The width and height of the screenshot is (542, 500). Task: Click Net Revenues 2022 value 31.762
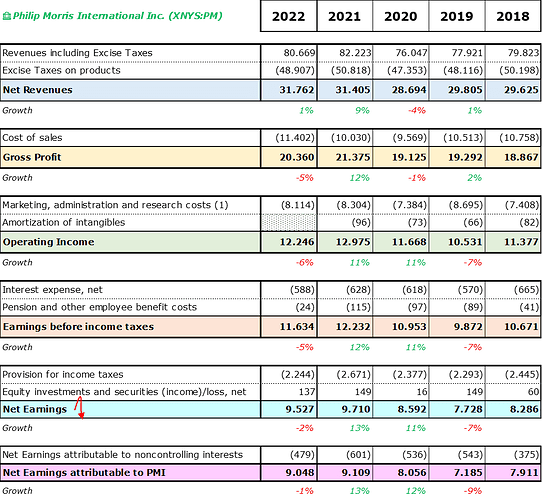click(297, 90)
